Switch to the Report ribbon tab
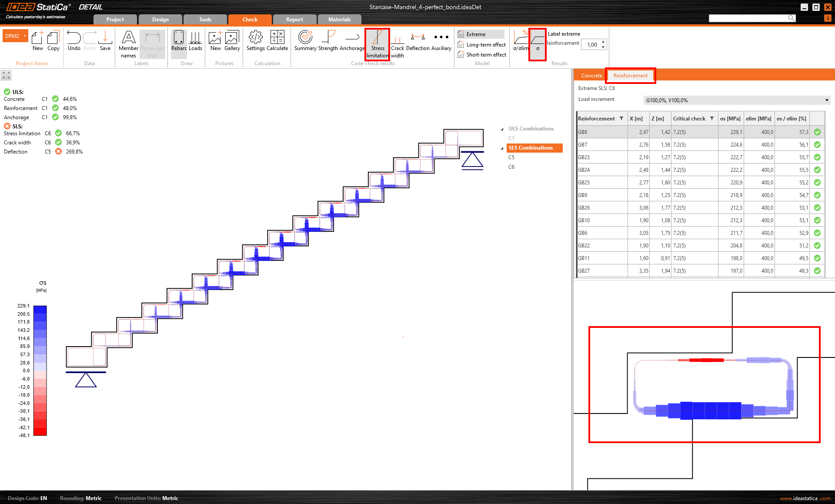835x504 pixels. pos(294,20)
